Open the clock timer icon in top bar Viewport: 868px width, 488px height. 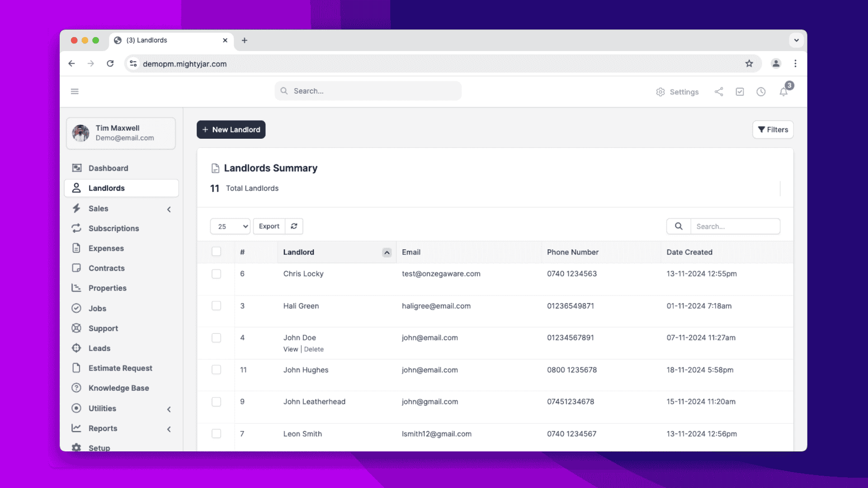[761, 92]
